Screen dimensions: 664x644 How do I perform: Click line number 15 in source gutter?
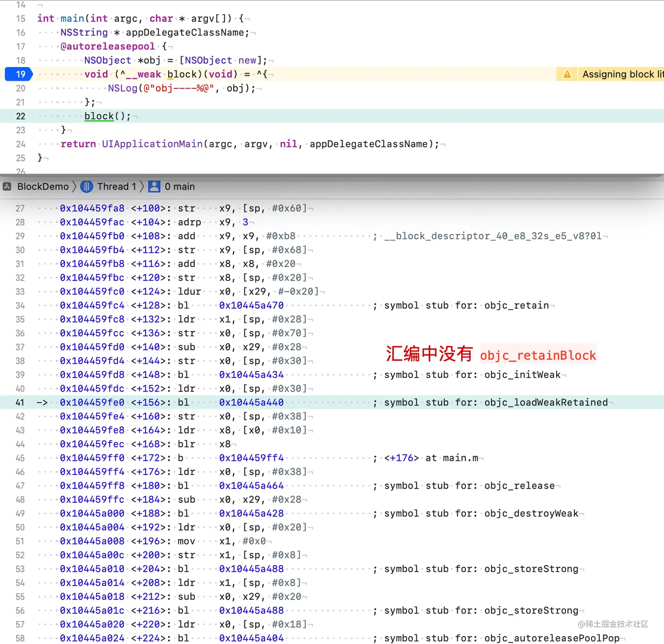[21, 18]
